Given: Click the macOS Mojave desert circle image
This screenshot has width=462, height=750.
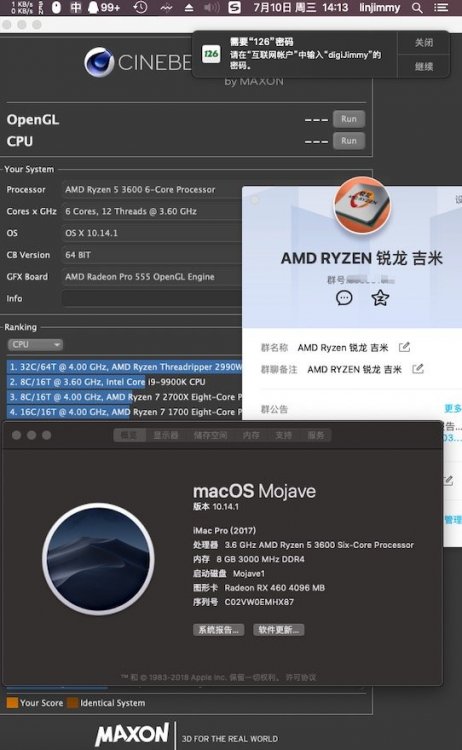Looking at the screenshot, I should (98, 559).
